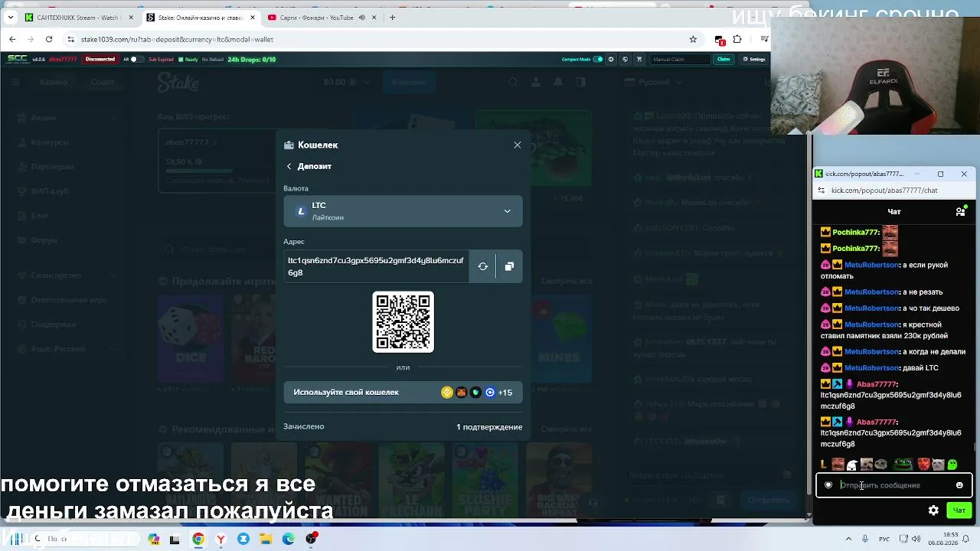
Task: Open the Windows Start menu
Action: 15,539
